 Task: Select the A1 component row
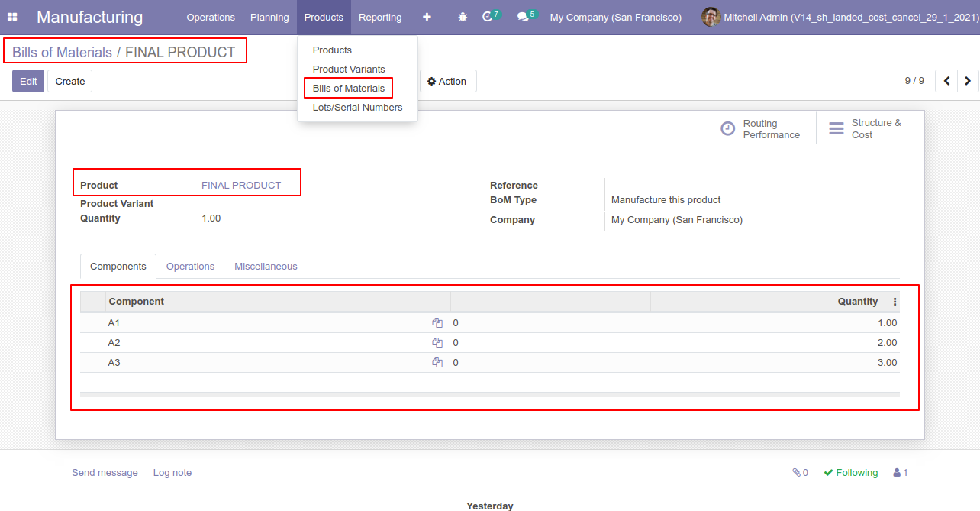(x=490, y=323)
